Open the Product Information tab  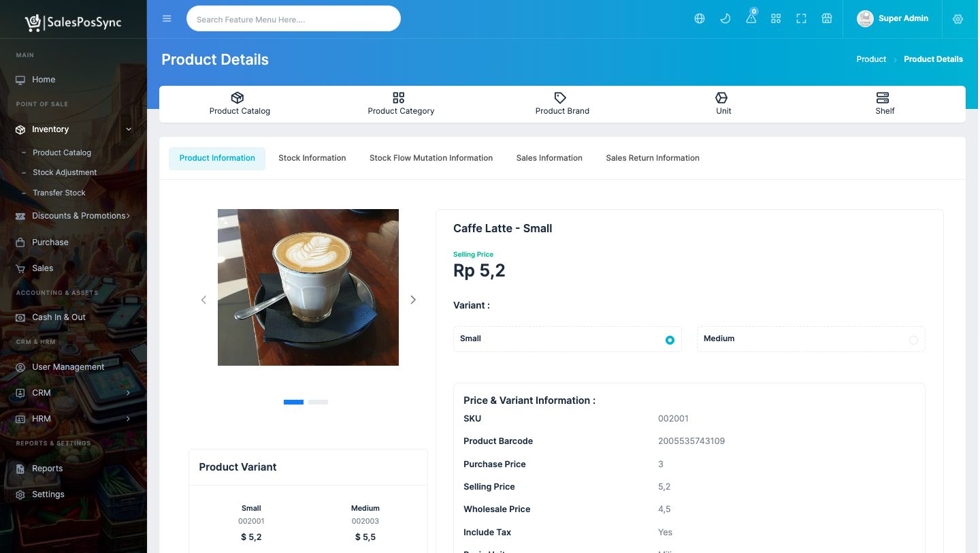pos(217,158)
